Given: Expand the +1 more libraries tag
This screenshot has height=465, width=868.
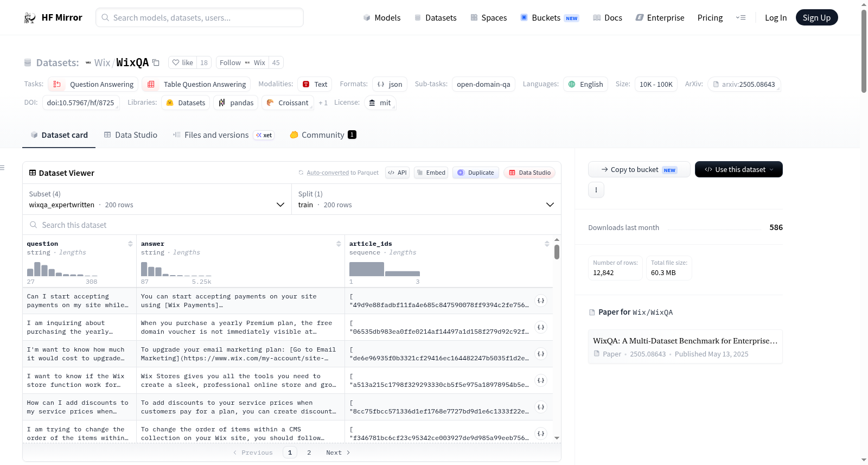Looking at the screenshot, I should 323,103.
